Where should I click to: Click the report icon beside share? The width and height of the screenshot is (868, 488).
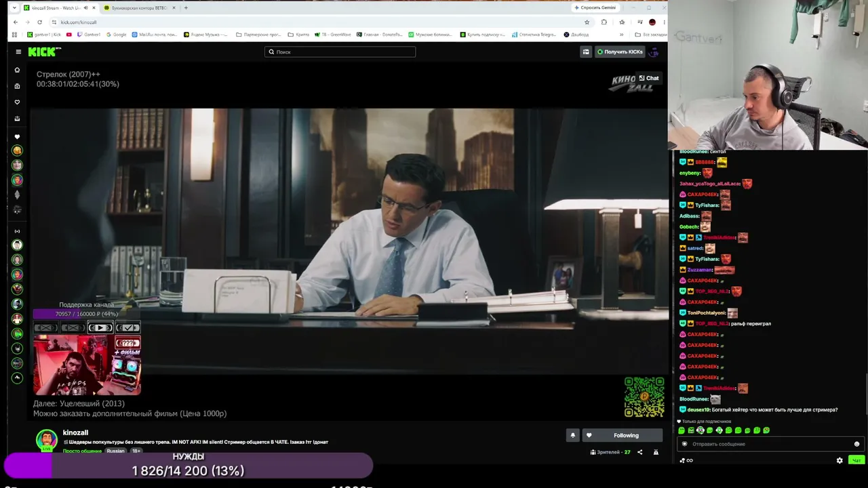(x=656, y=452)
